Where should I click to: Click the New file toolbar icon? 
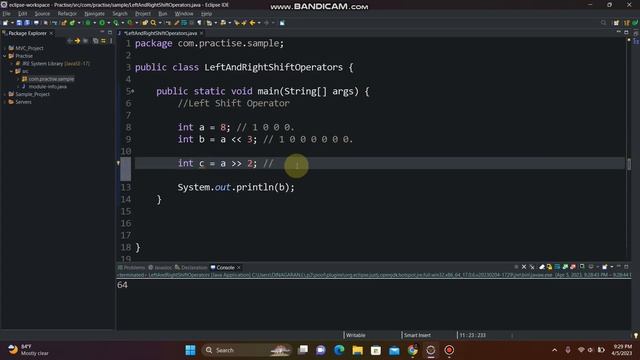6,23
